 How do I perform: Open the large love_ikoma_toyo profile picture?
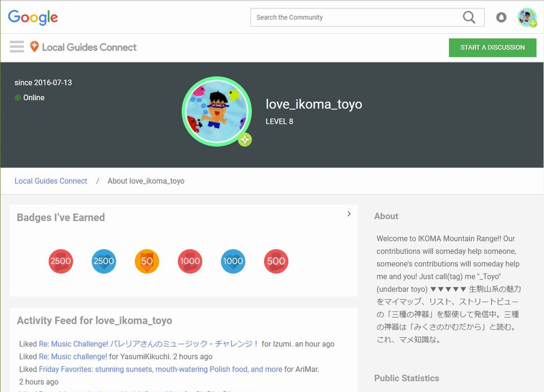pyautogui.click(x=217, y=111)
